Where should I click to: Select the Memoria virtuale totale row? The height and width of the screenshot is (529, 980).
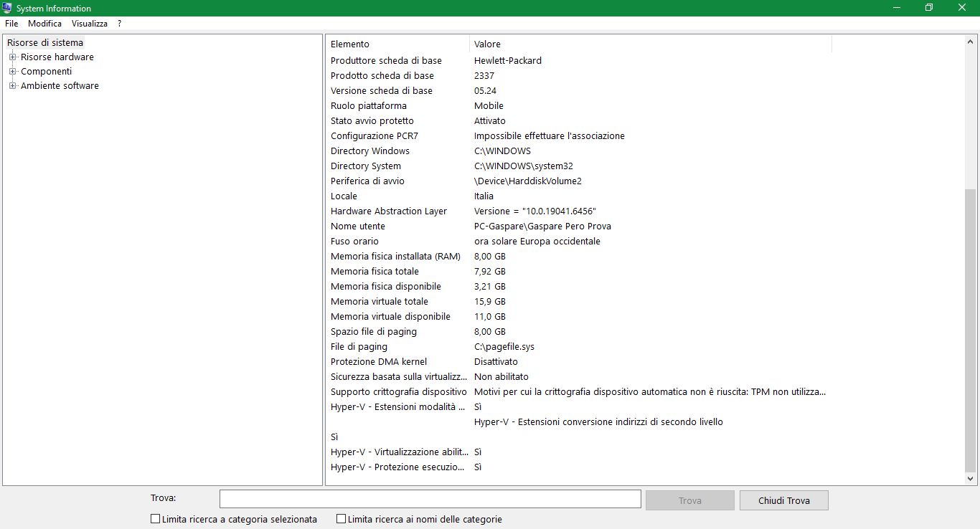point(578,301)
